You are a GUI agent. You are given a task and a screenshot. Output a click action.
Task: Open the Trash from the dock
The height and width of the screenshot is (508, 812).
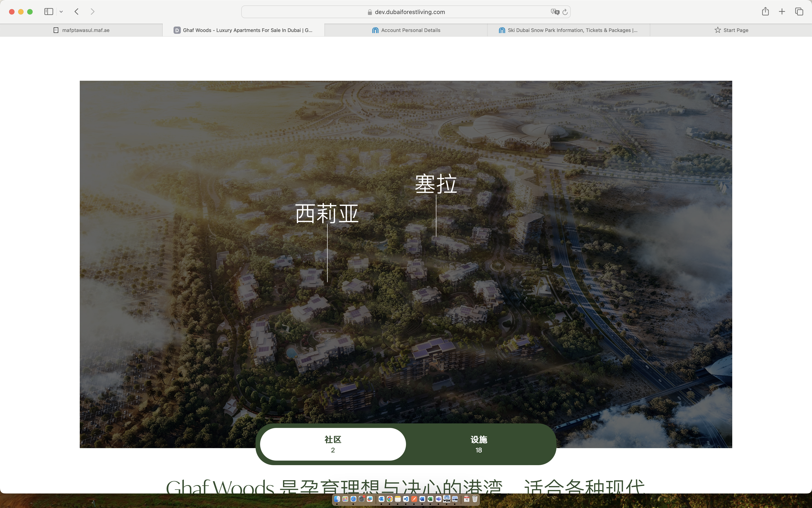(475, 499)
